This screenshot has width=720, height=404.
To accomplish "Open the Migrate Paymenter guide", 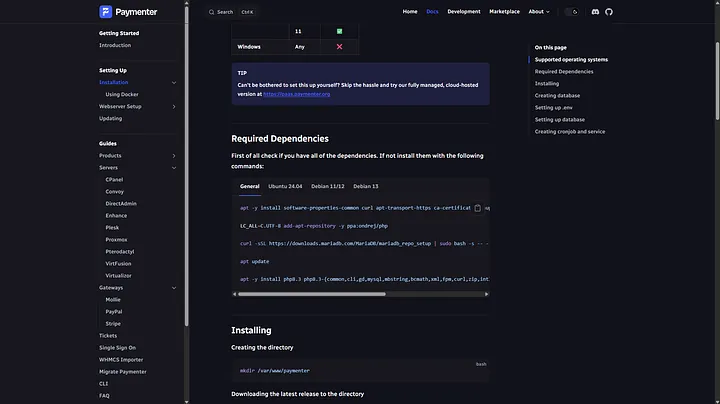I will [123, 372].
